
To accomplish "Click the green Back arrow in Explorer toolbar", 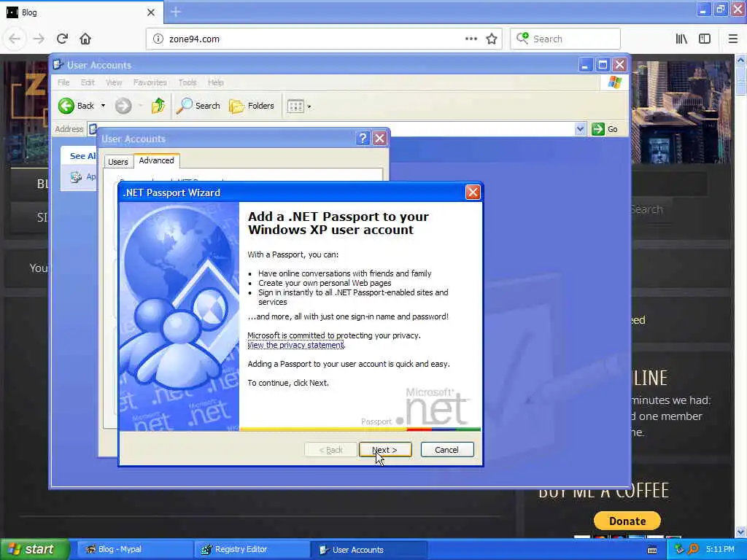I will click(x=66, y=106).
